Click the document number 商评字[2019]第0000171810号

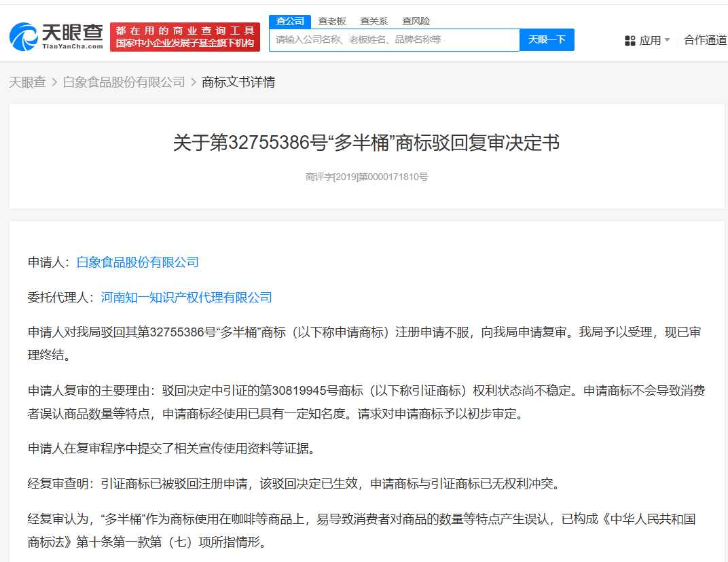367,177
